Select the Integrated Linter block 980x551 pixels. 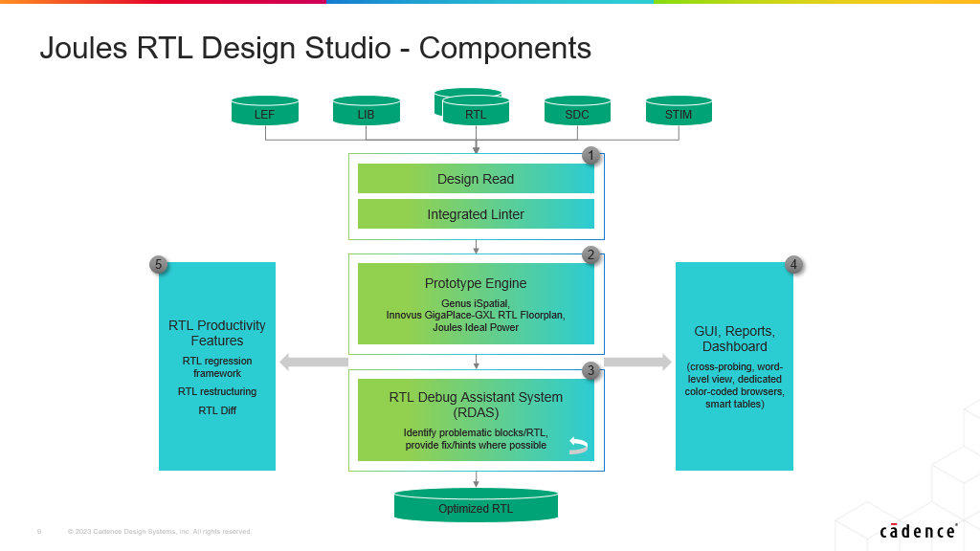pos(476,214)
